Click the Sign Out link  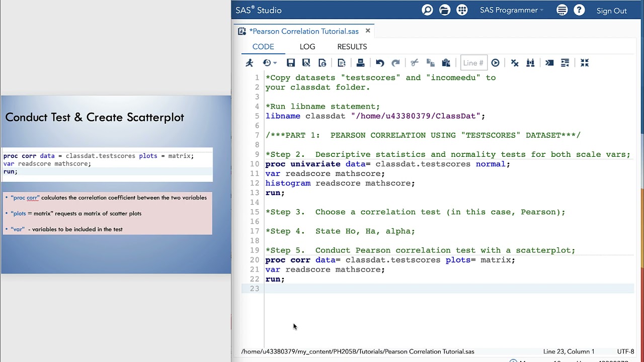point(612,11)
